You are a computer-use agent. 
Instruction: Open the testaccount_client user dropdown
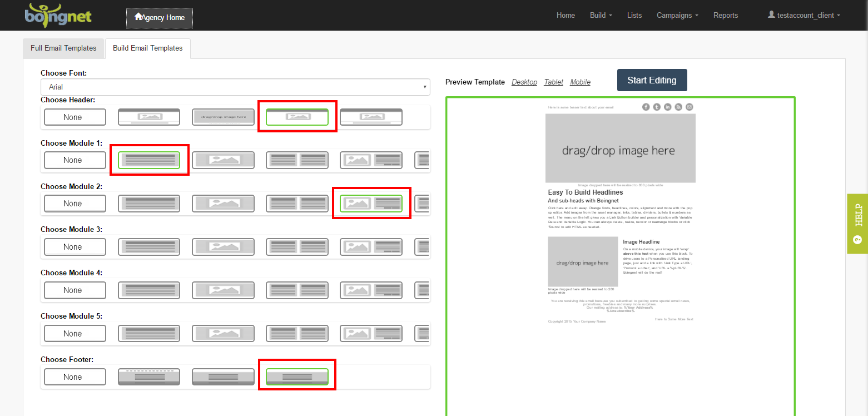pyautogui.click(x=804, y=15)
